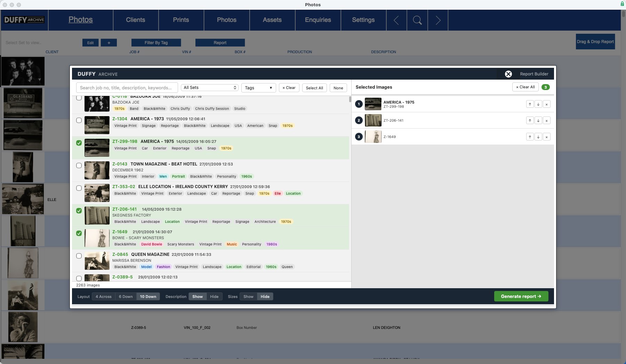Image resolution: width=626 pixels, height=364 pixels.
Task: Open the Settings tab
Action: (363, 20)
